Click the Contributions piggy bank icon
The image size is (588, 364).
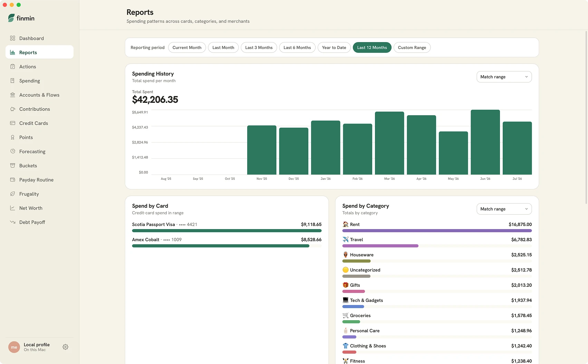point(12,109)
